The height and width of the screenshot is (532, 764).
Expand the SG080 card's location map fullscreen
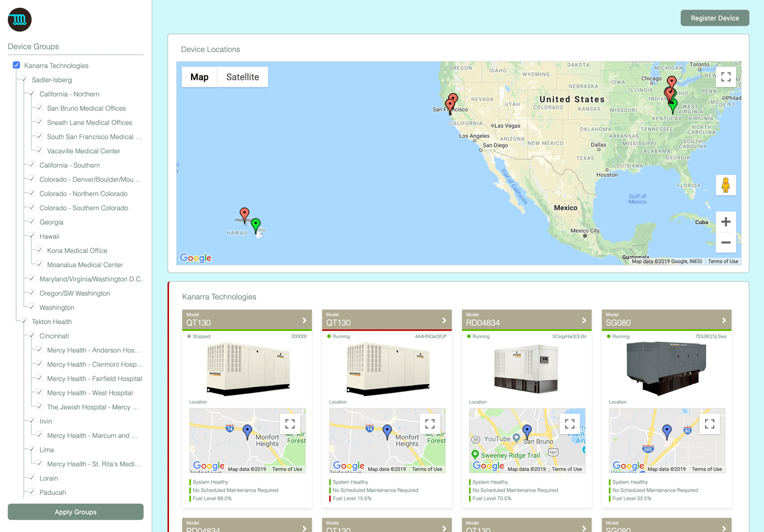(x=710, y=423)
